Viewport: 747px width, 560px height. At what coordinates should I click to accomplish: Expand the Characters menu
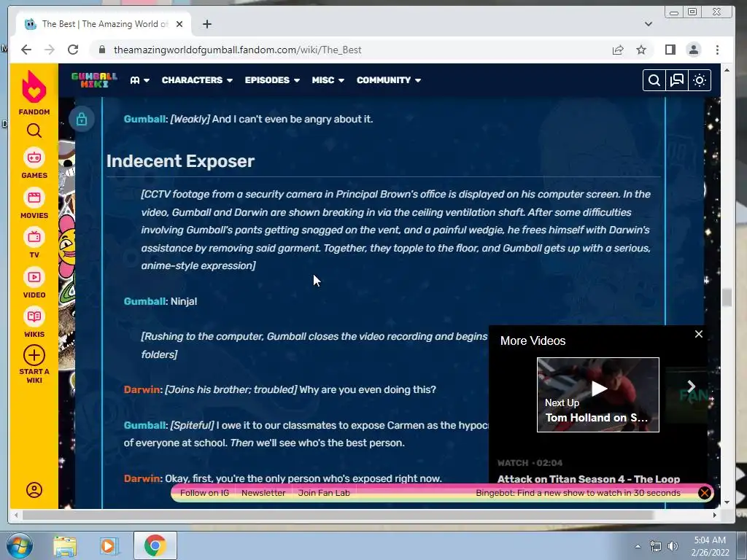[x=197, y=80]
